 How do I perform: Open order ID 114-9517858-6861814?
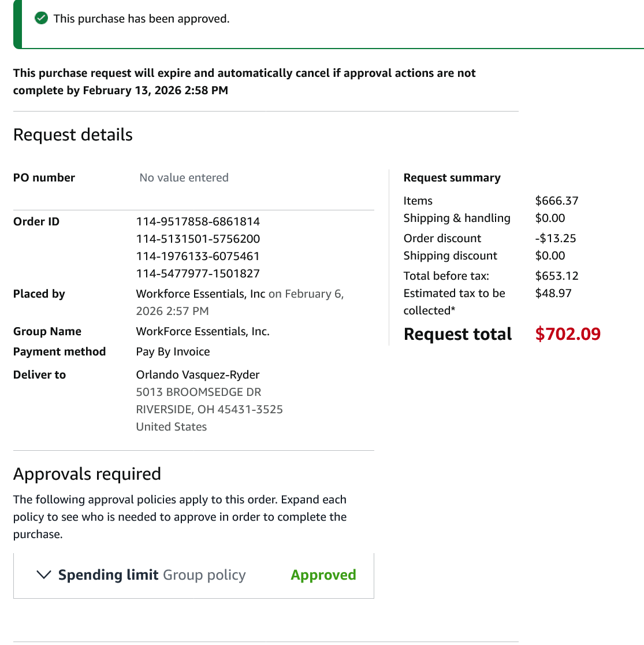coord(198,221)
